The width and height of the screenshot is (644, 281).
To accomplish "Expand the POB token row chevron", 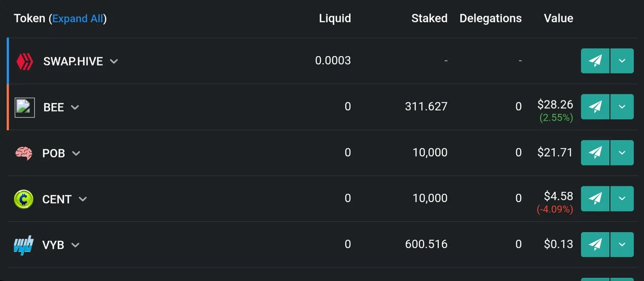I will pyautogui.click(x=76, y=153).
